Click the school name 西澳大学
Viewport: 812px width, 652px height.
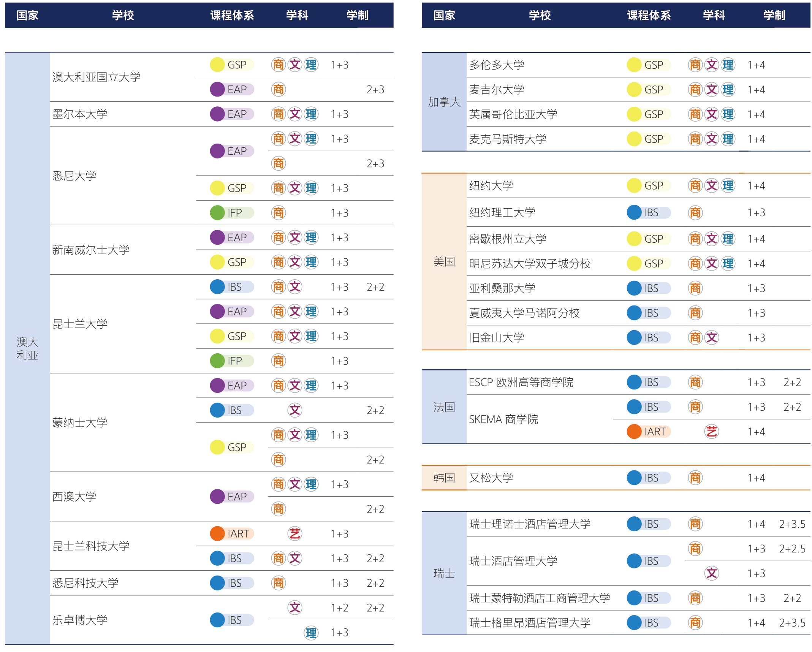point(74,497)
